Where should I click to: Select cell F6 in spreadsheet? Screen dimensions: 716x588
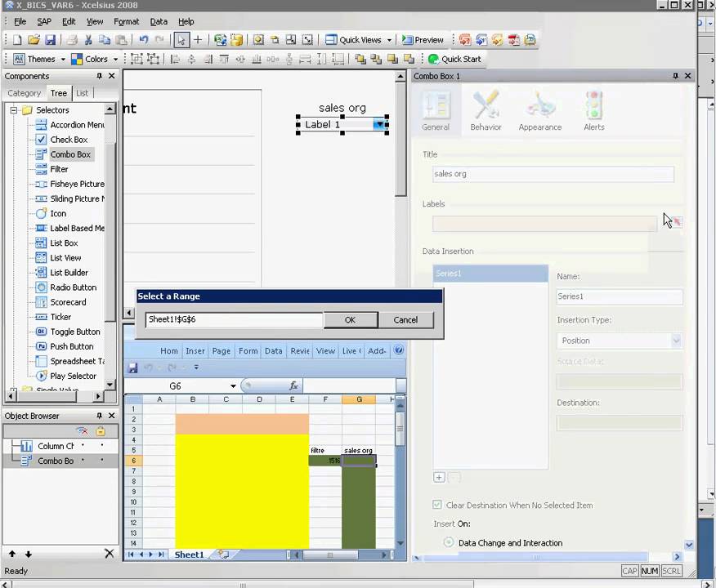(x=325, y=461)
